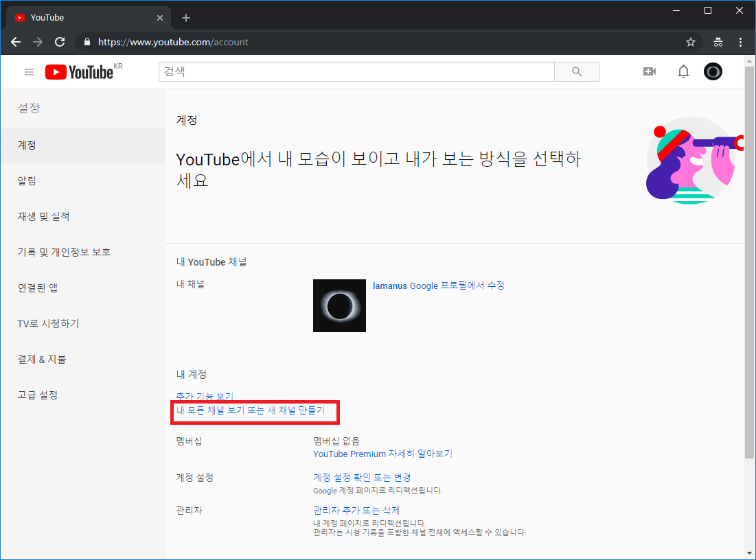Open the notifications bell

tap(683, 71)
